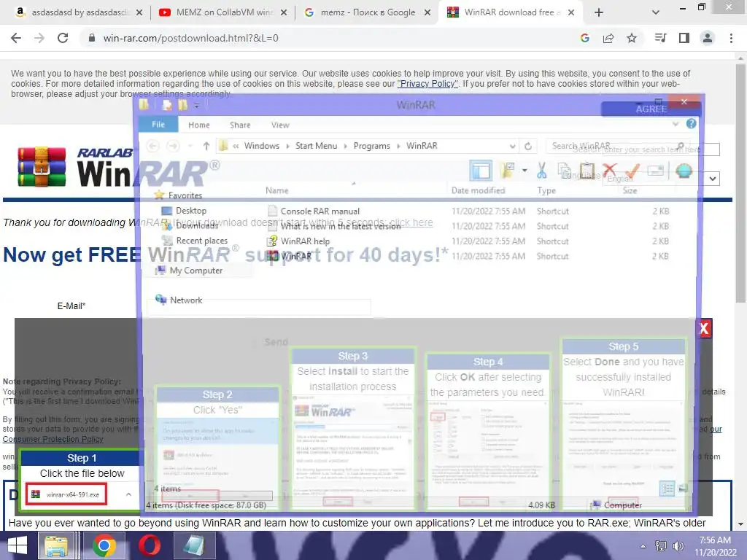Open Share ribbon tab in Explorer
The width and height of the screenshot is (747, 560).
[x=240, y=125]
